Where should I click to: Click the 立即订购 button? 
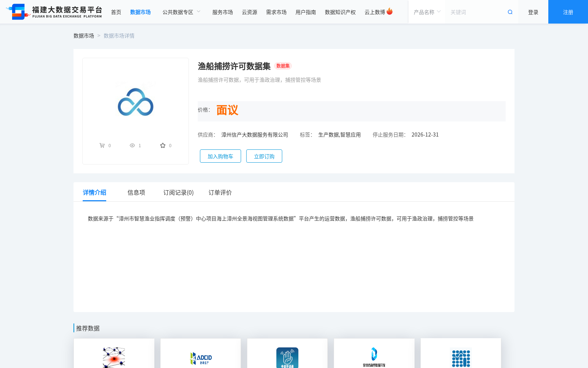click(x=264, y=156)
